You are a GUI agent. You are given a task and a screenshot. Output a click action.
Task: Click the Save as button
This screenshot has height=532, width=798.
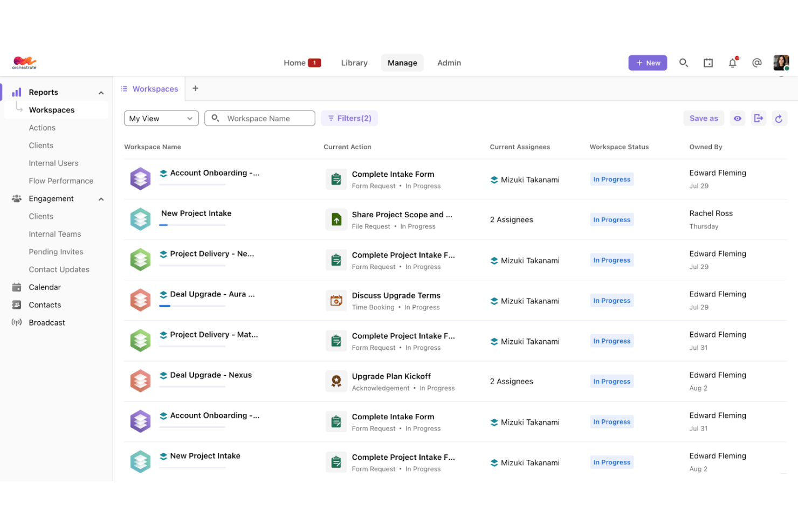click(704, 119)
